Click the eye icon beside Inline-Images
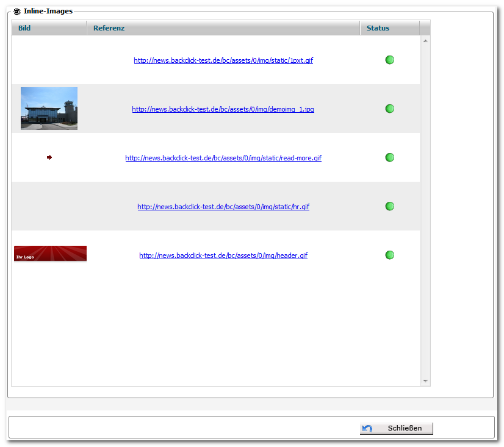The image size is (504, 447). 17,12
